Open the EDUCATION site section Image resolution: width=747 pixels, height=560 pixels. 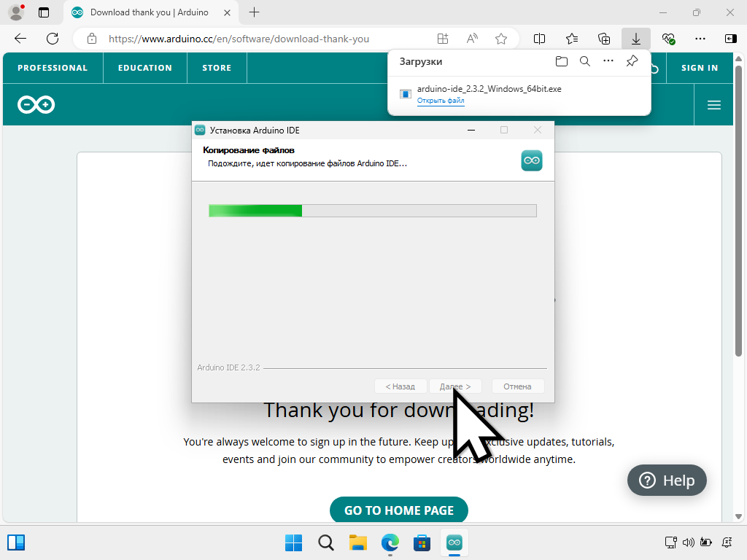coord(145,68)
